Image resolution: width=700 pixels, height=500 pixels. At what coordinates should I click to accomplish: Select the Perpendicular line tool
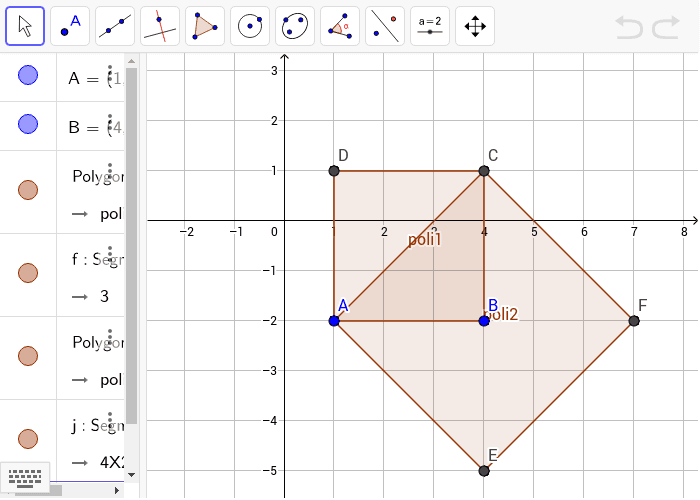pyautogui.click(x=160, y=26)
